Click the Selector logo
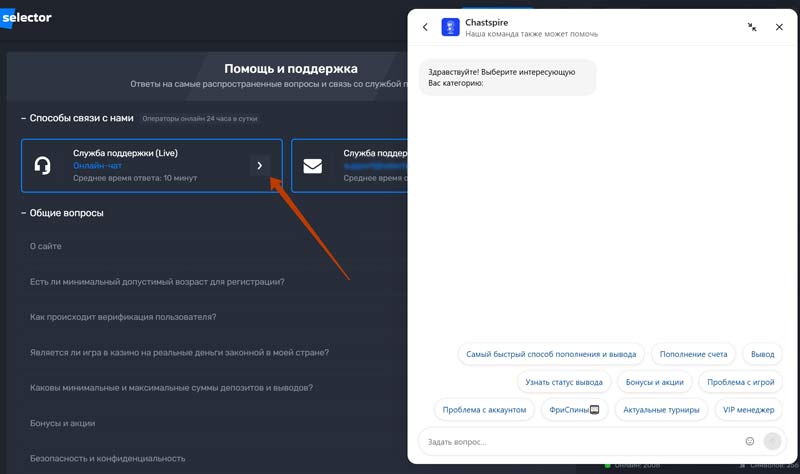The width and height of the screenshot is (800, 474). [26, 18]
